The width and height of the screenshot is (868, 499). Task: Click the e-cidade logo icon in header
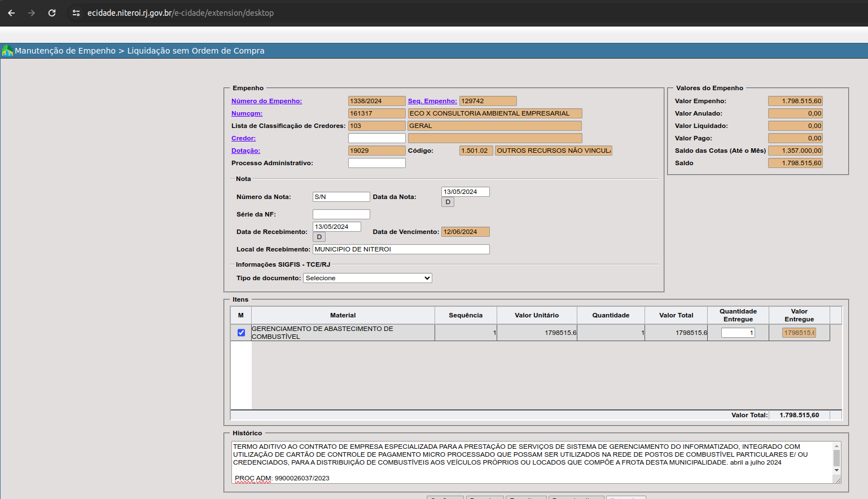[7, 51]
